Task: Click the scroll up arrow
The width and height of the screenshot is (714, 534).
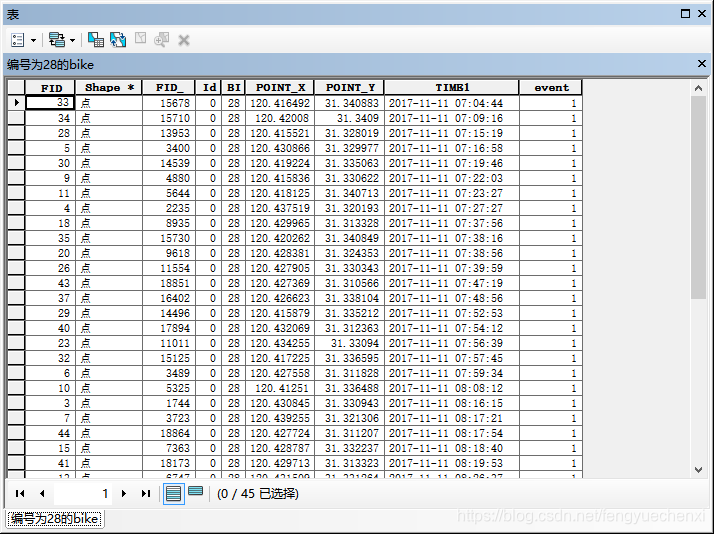Action: click(x=698, y=88)
